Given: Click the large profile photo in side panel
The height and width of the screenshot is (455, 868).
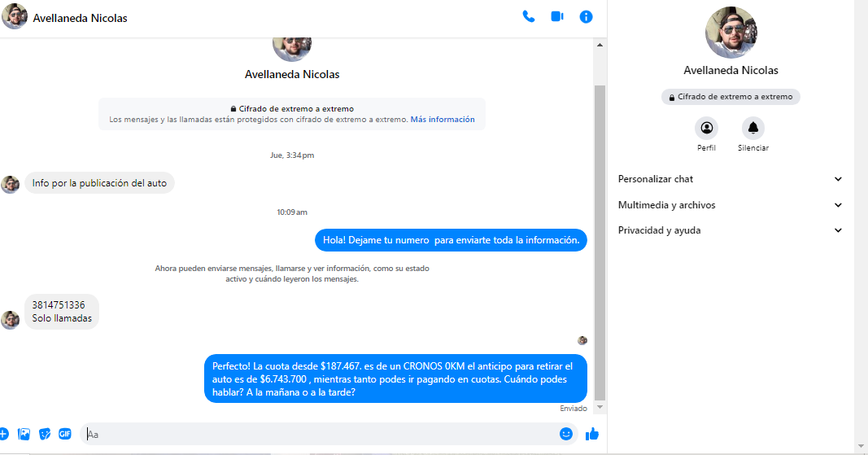Looking at the screenshot, I should (731, 33).
